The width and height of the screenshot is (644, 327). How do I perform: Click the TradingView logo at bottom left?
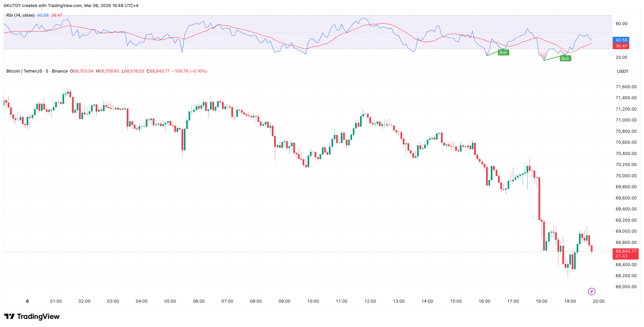pyautogui.click(x=33, y=316)
